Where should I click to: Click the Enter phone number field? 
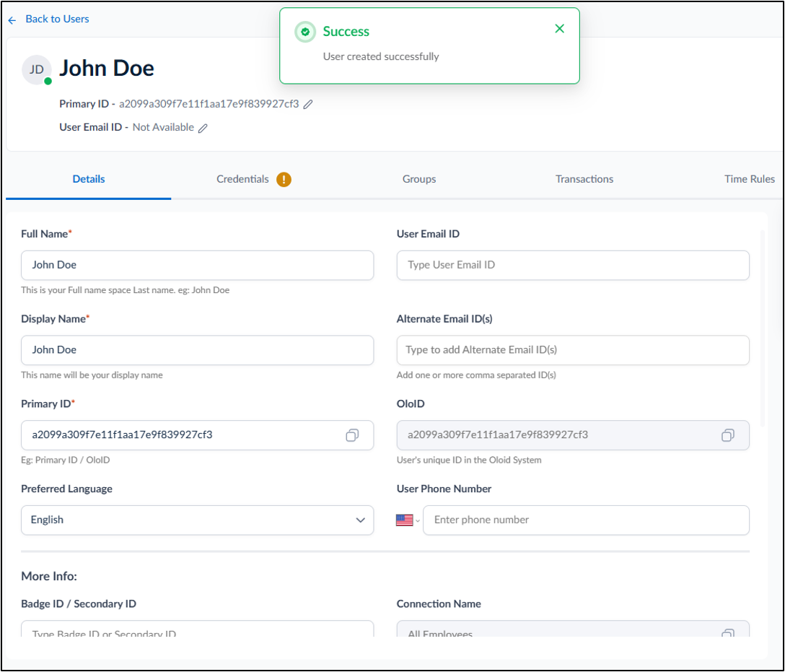pyautogui.click(x=587, y=520)
